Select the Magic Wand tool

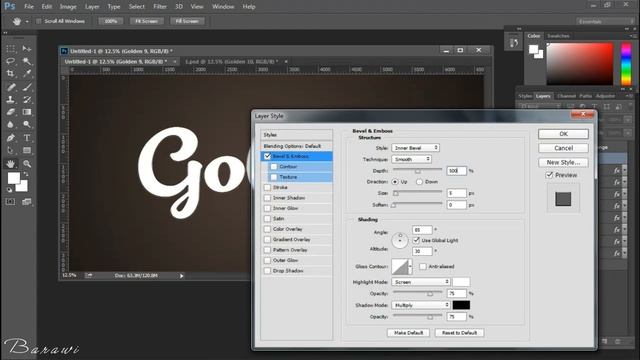point(27,61)
